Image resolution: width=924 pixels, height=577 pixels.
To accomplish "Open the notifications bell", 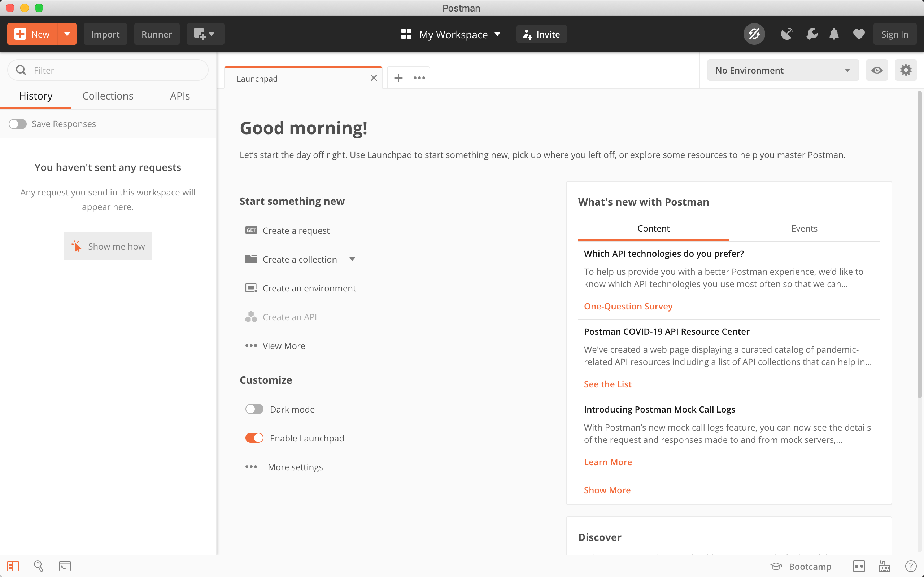I will pyautogui.click(x=834, y=34).
